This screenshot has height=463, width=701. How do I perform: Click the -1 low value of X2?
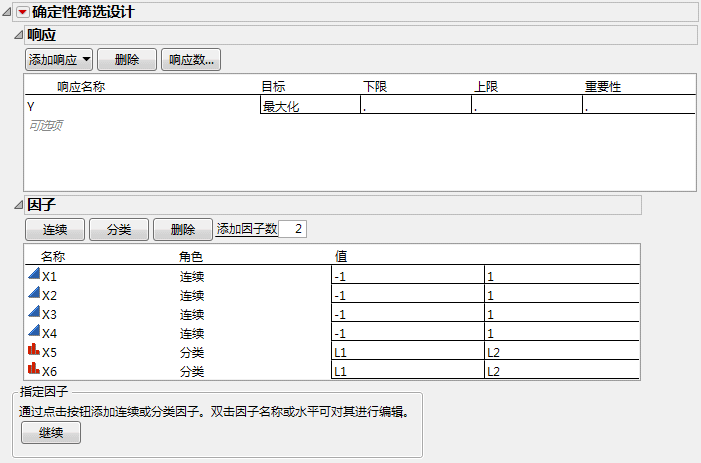(x=408, y=294)
